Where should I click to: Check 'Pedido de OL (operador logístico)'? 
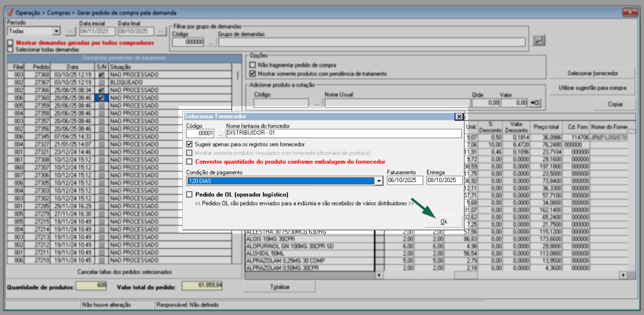click(190, 194)
